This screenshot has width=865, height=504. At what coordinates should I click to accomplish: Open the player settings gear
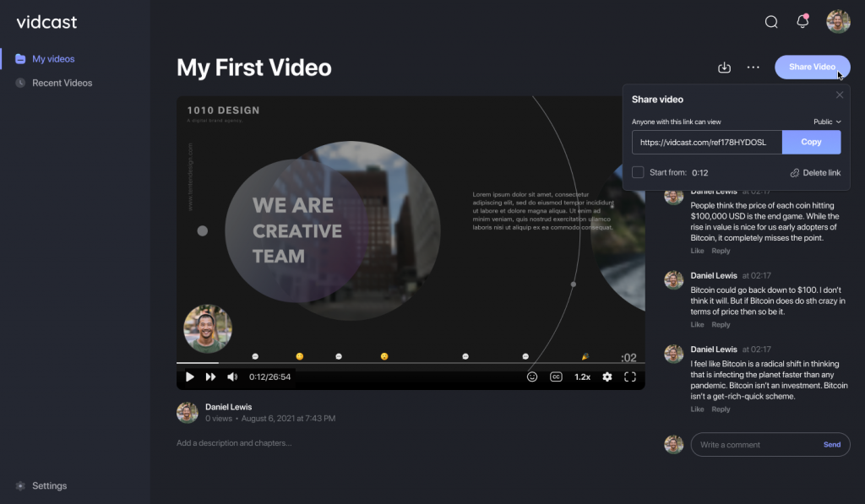click(x=607, y=377)
